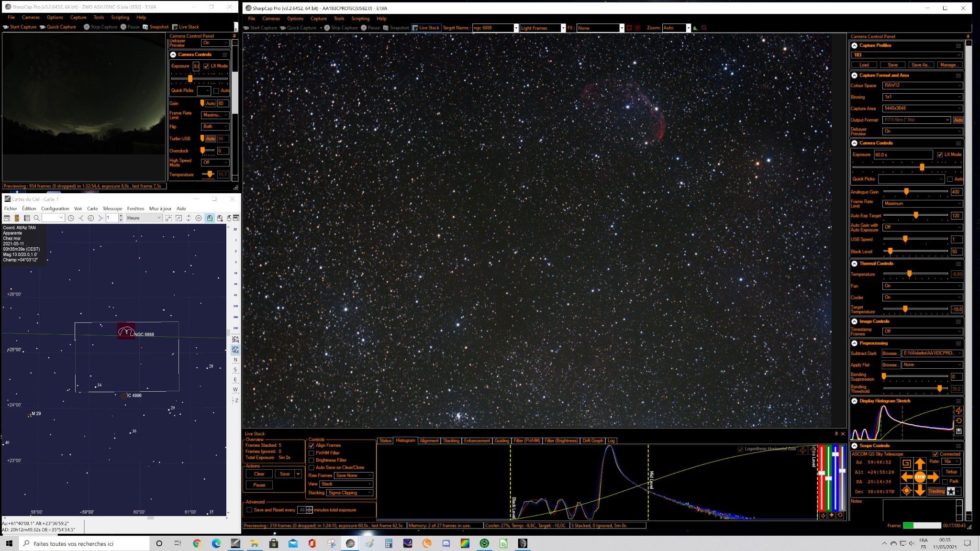Toggle Logarithmic Horizontal Axis checkbox
980x551 pixels.
pyautogui.click(x=741, y=449)
